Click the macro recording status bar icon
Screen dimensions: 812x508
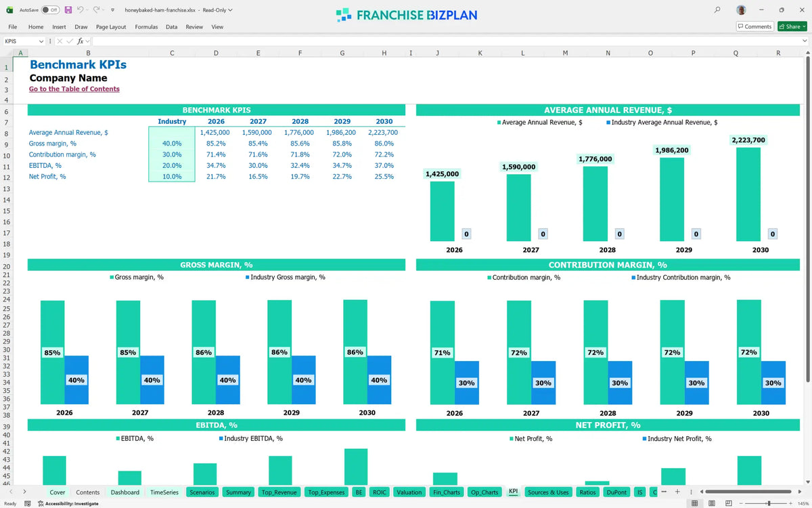pyautogui.click(x=28, y=503)
